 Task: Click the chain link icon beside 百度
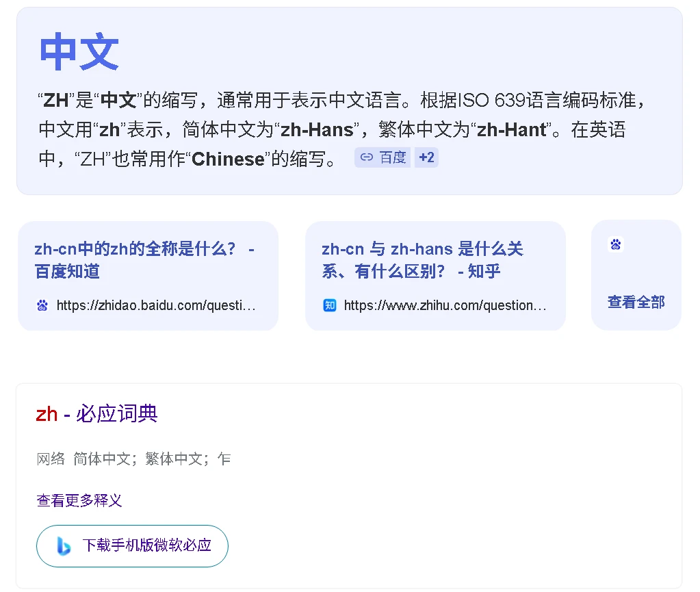tap(367, 158)
